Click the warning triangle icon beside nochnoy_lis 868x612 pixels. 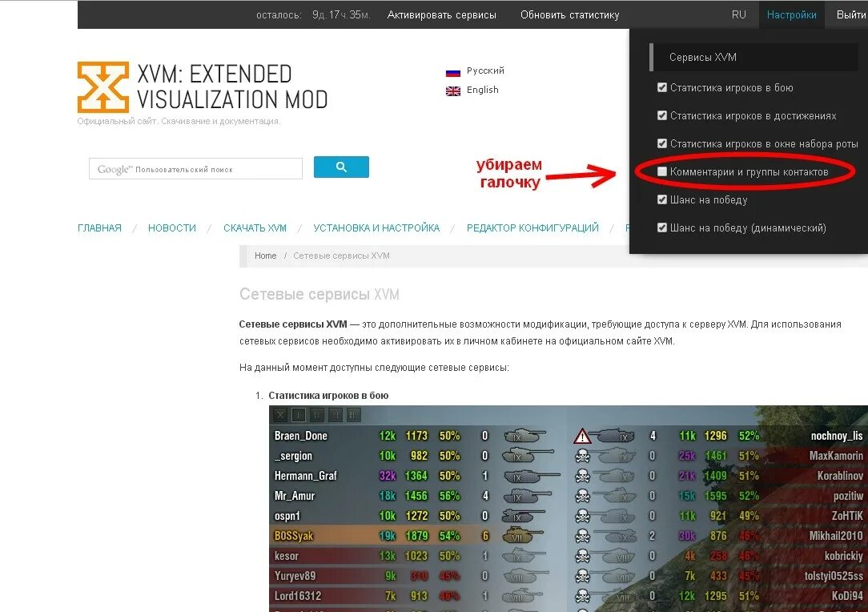click(582, 437)
